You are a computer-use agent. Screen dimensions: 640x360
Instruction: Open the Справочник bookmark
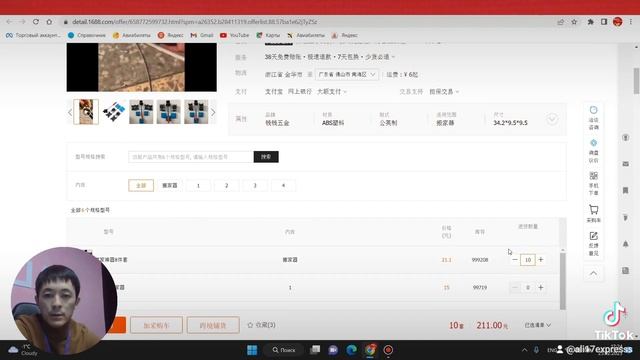(87, 36)
